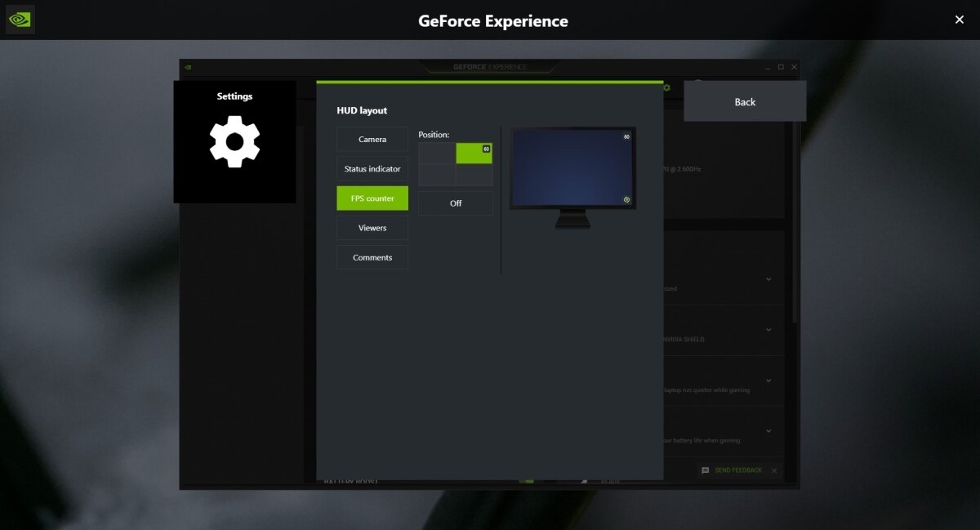The image size is (980, 530).
Task: Expand the NVIDIA SHIELD GameStream section
Action: click(x=767, y=330)
